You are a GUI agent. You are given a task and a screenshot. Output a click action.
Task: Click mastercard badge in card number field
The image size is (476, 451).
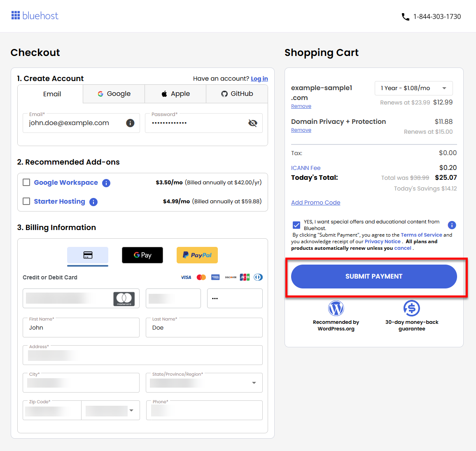[124, 299]
